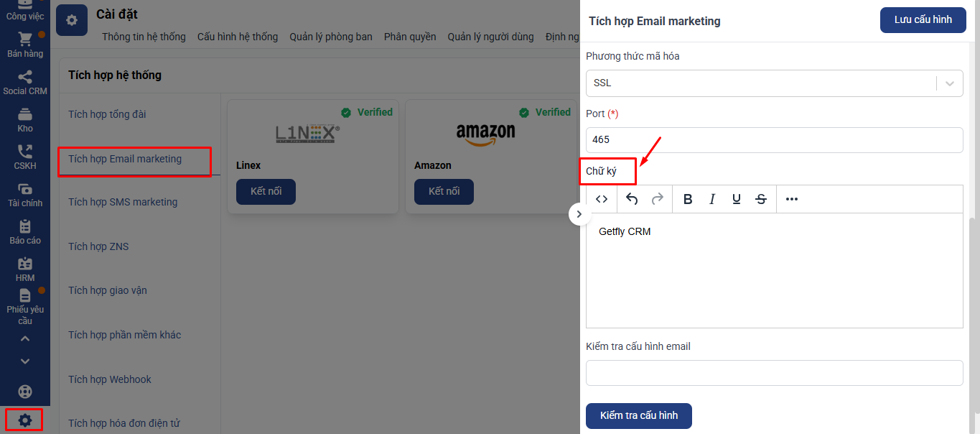
Task: Select Tích hợp SMS marketing menu item
Action: coord(123,202)
